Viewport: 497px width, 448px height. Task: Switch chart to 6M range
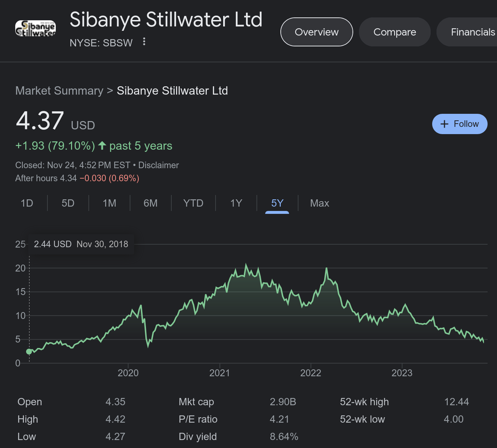pyautogui.click(x=150, y=203)
